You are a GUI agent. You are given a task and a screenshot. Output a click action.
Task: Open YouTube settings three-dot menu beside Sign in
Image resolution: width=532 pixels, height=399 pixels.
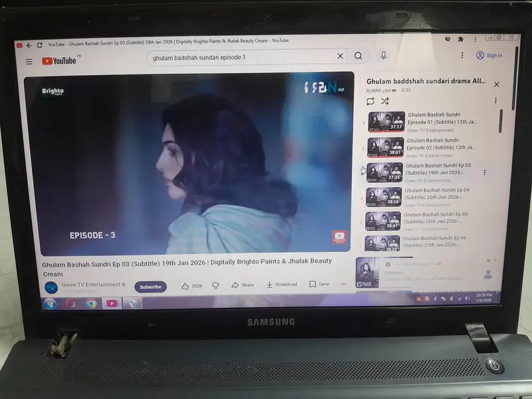(462, 55)
